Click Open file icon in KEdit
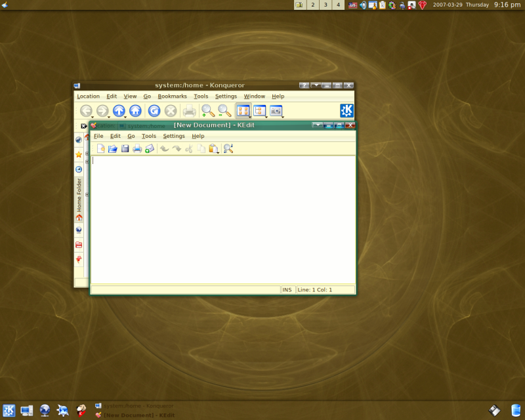The width and height of the screenshot is (525, 420). [x=113, y=148]
